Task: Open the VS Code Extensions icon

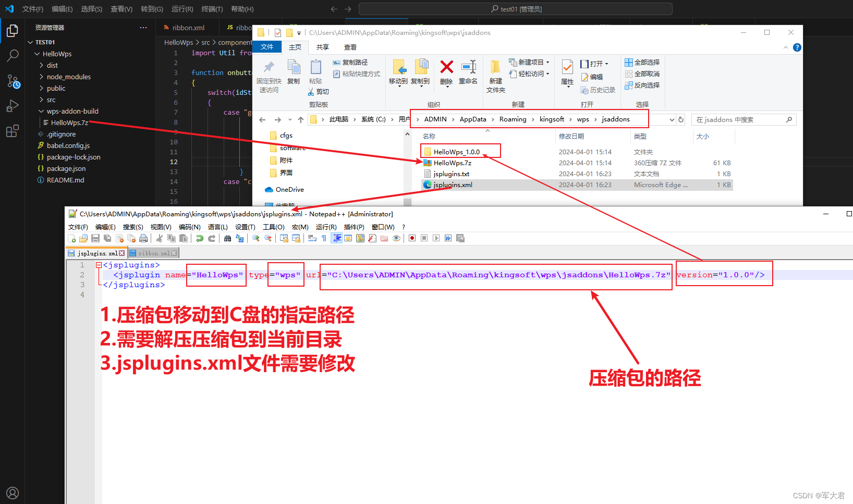Action: [x=13, y=131]
